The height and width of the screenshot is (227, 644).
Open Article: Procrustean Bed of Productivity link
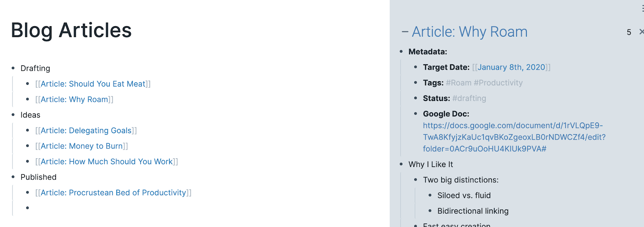point(114,193)
